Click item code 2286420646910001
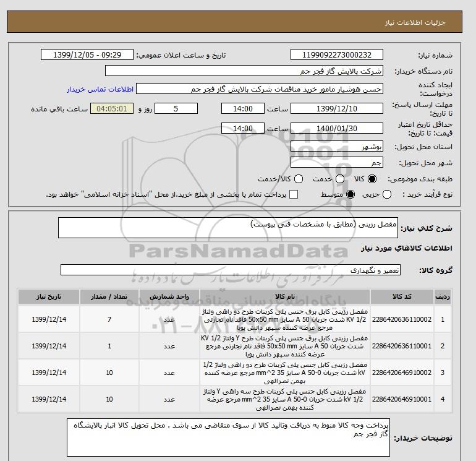The width and height of the screenshot is (476, 461). tap(402, 399)
